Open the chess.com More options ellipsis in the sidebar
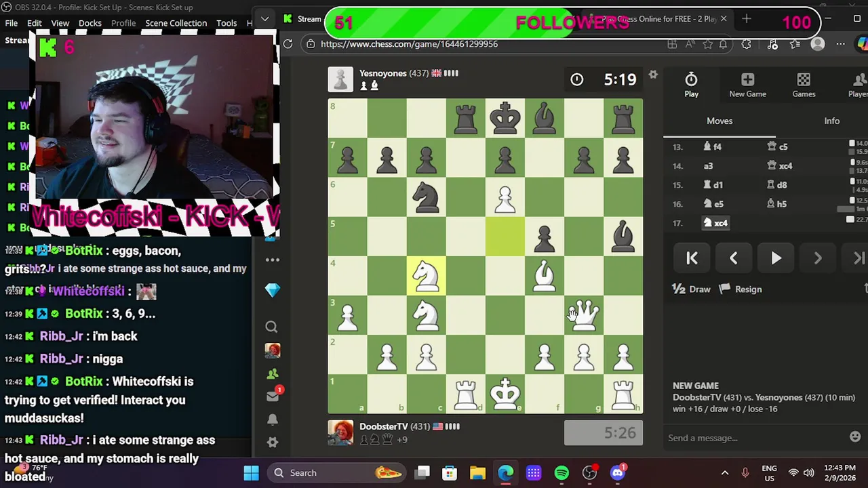 coord(272,260)
